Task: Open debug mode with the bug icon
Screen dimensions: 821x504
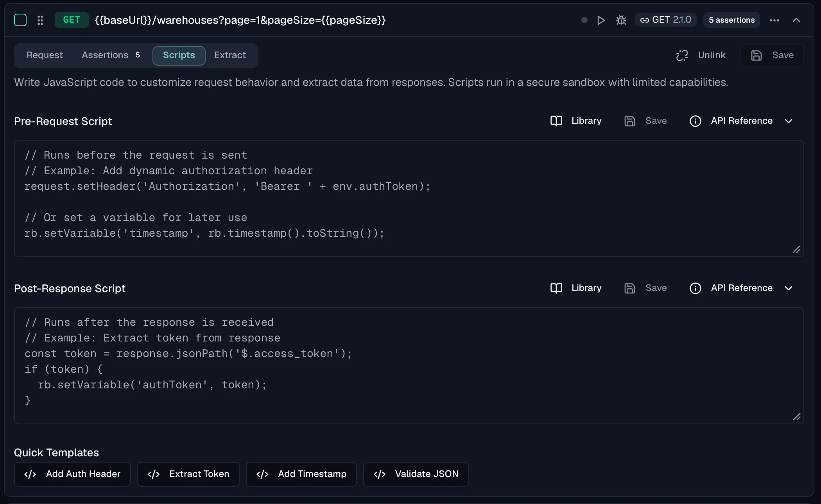Action: click(621, 20)
